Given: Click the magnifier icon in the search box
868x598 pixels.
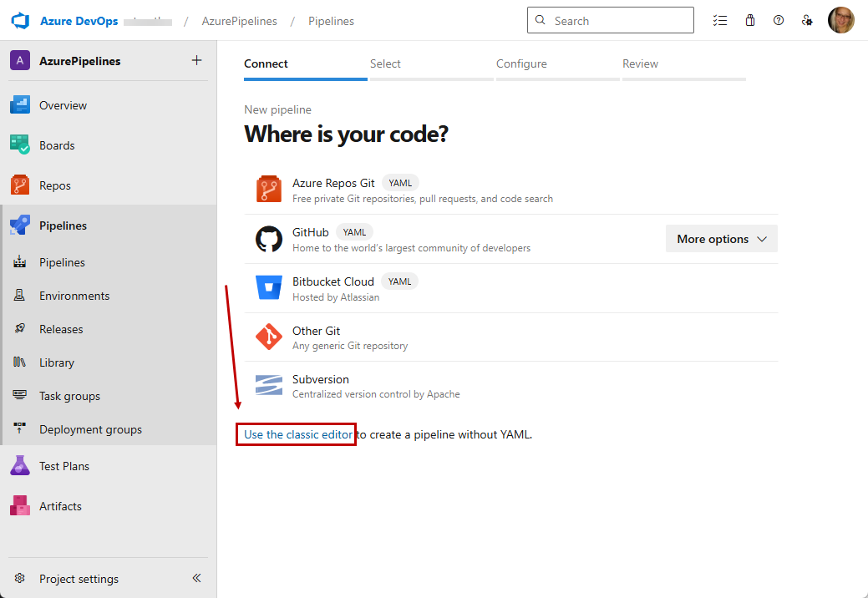Looking at the screenshot, I should coord(541,20).
